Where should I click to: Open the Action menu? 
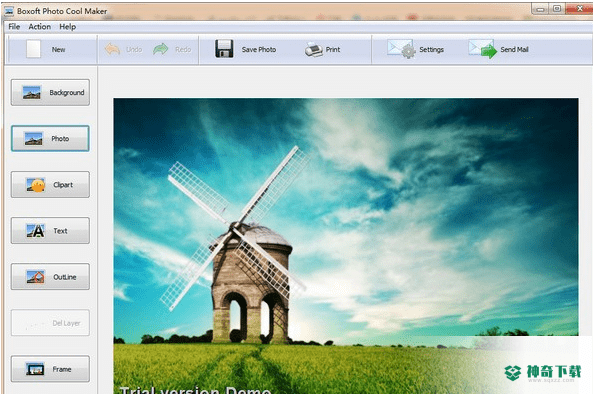40,26
